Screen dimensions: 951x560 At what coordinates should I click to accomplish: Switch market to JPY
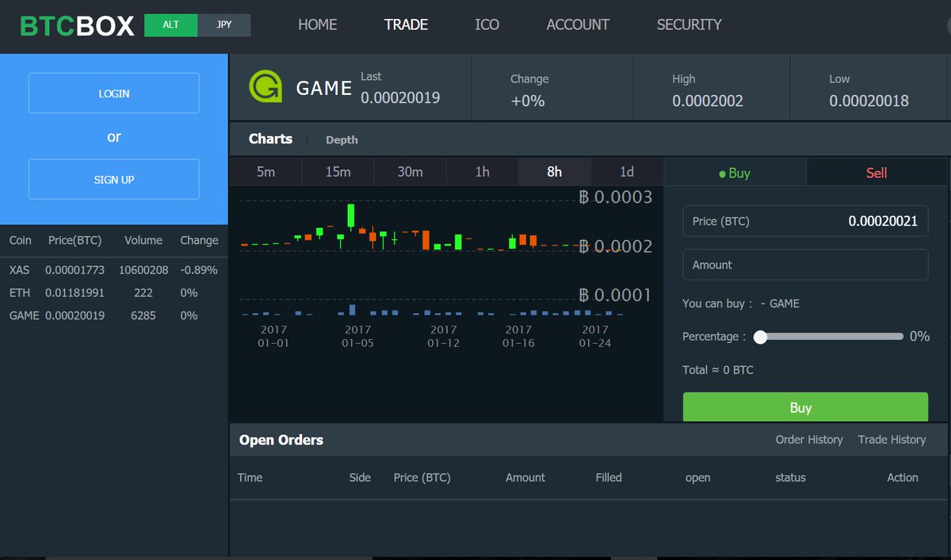click(x=224, y=25)
